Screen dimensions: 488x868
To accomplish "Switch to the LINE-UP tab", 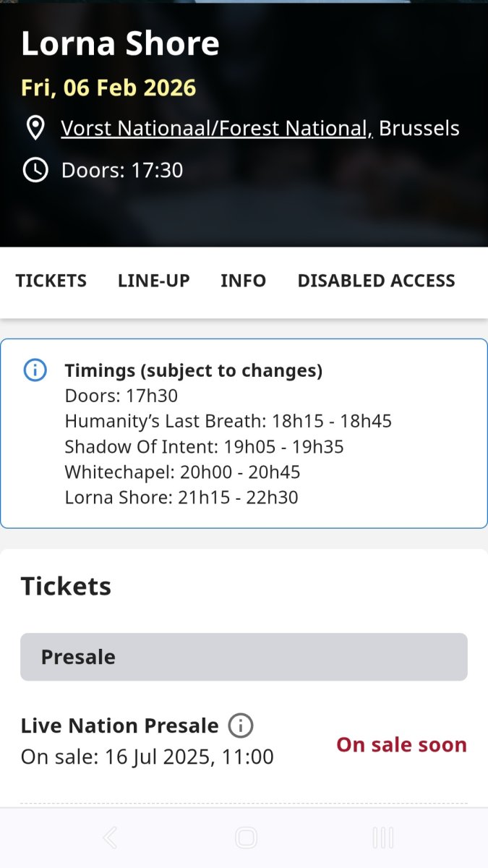I will (154, 281).
